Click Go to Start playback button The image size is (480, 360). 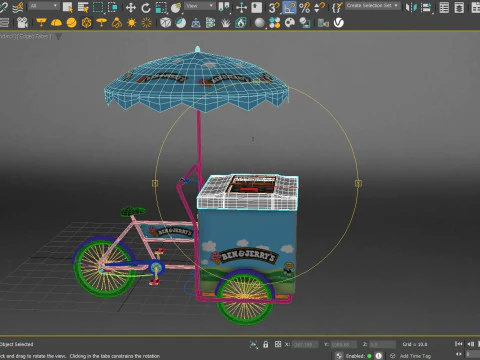[459, 344]
